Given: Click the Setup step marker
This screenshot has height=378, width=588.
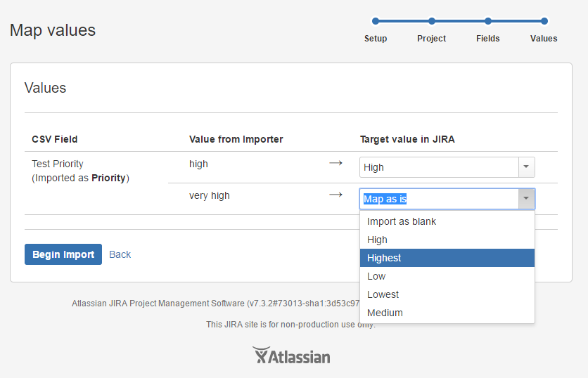Looking at the screenshot, I should (376, 21).
